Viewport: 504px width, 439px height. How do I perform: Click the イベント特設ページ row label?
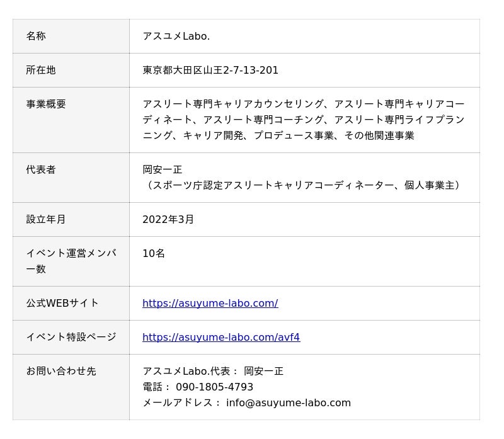tap(71, 337)
